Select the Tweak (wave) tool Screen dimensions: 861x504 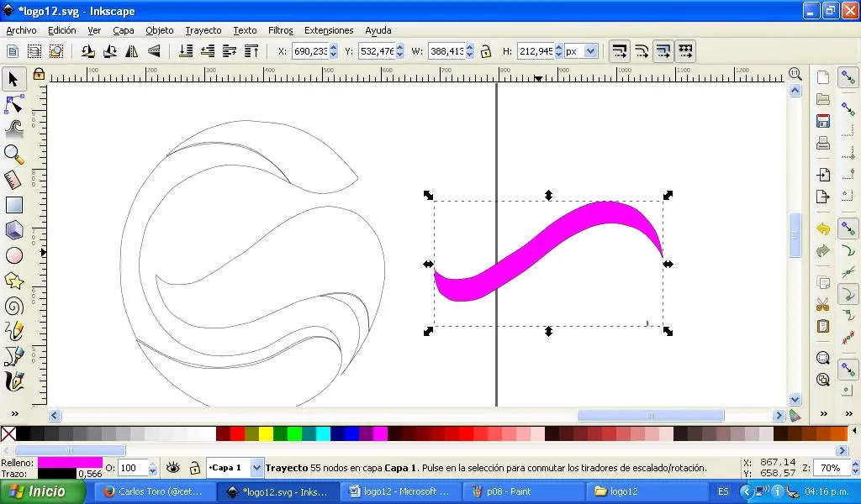click(x=13, y=129)
